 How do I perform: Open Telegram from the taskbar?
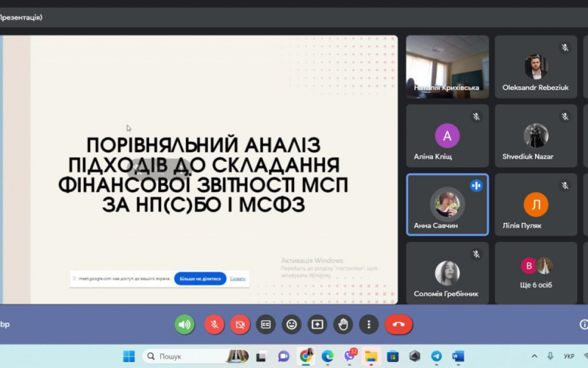[436, 356]
